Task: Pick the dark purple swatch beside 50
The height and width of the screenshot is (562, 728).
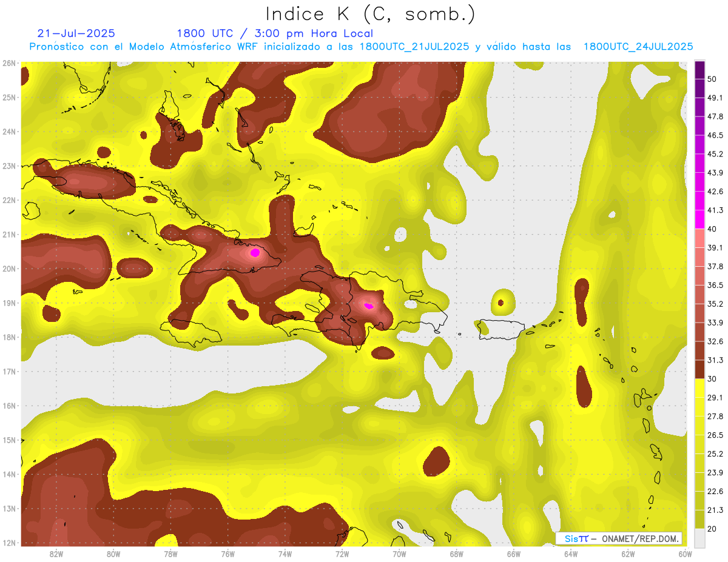Action: [699, 70]
